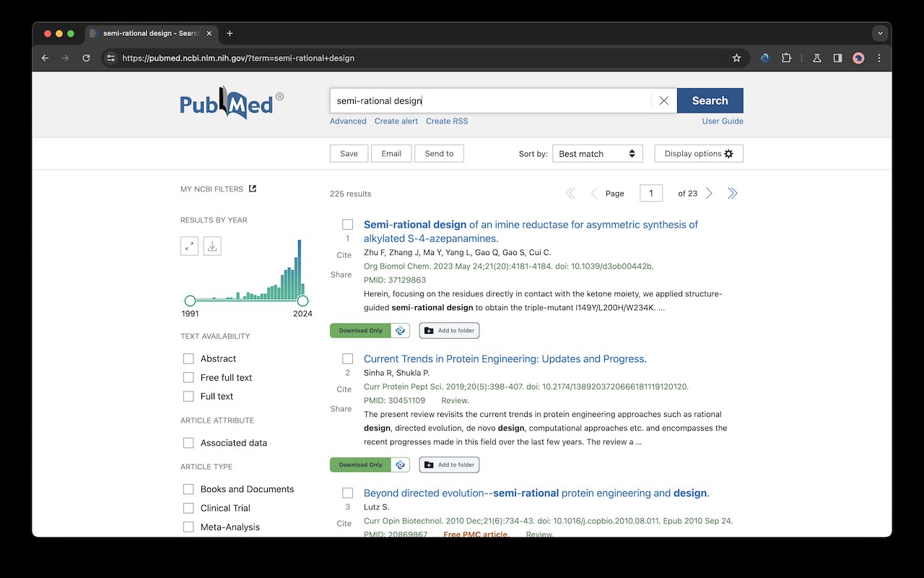The width and height of the screenshot is (924, 578).
Task: Check the Clinical Trial filter
Action: [x=188, y=508]
